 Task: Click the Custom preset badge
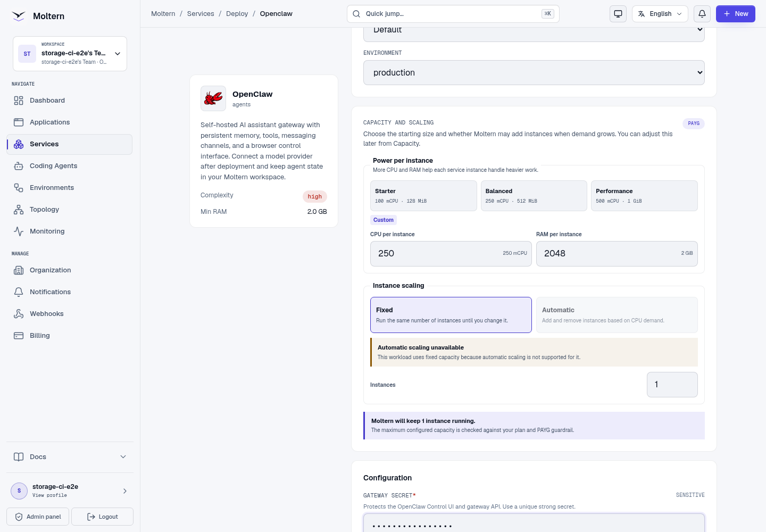[x=384, y=220]
